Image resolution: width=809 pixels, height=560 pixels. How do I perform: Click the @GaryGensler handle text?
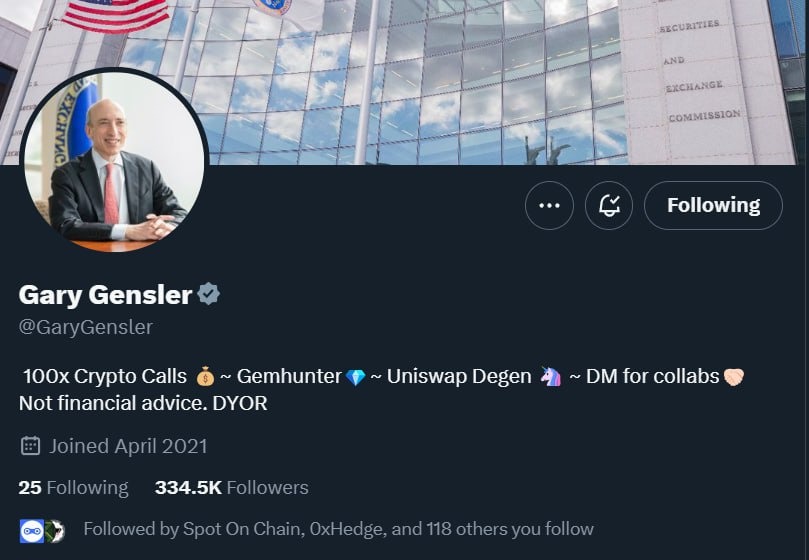(x=86, y=327)
